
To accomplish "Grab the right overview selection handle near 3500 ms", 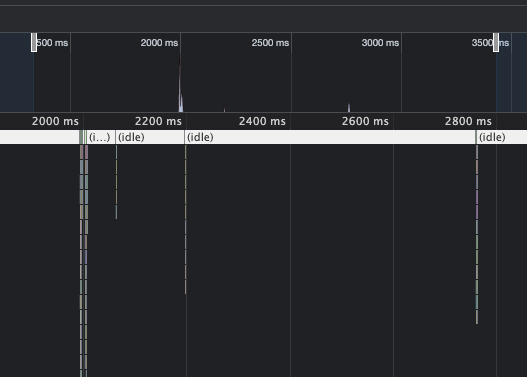I will click(x=496, y=42).
